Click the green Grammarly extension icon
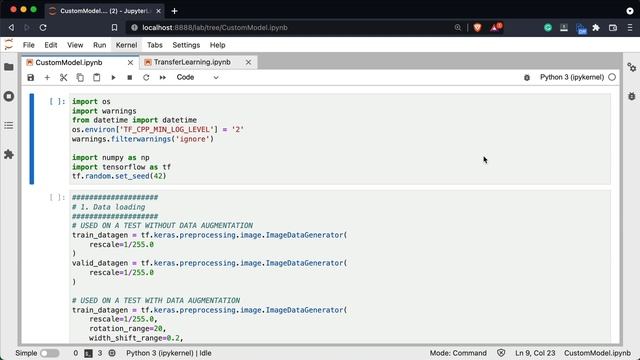 point(548,27)
